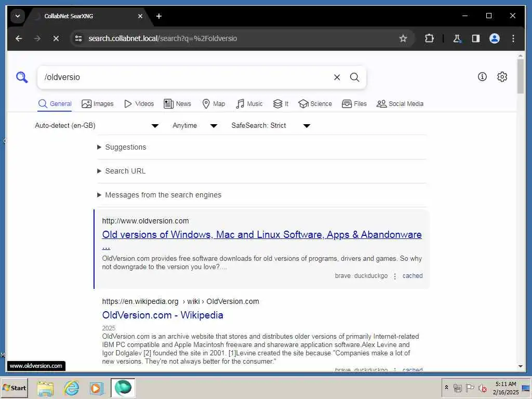Open SafeSearch: Strict dropdown
Image resolution: width=532 pixels, height=399 pixels.
point(271,126)
